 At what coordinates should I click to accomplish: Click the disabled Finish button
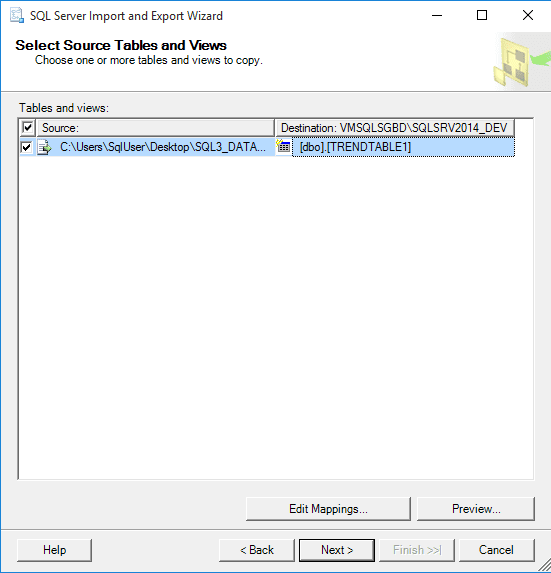pyautogui.click(x=417, y=550)
